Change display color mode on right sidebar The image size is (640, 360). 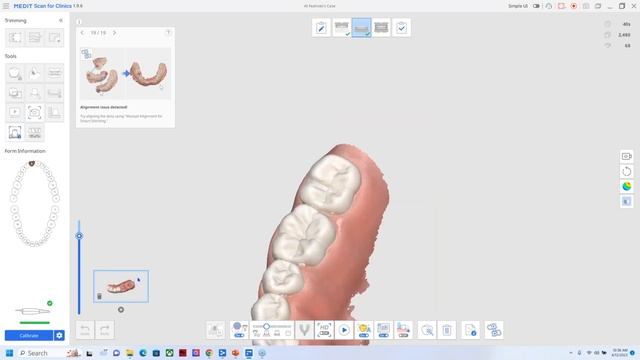click(x=627, y=187)
